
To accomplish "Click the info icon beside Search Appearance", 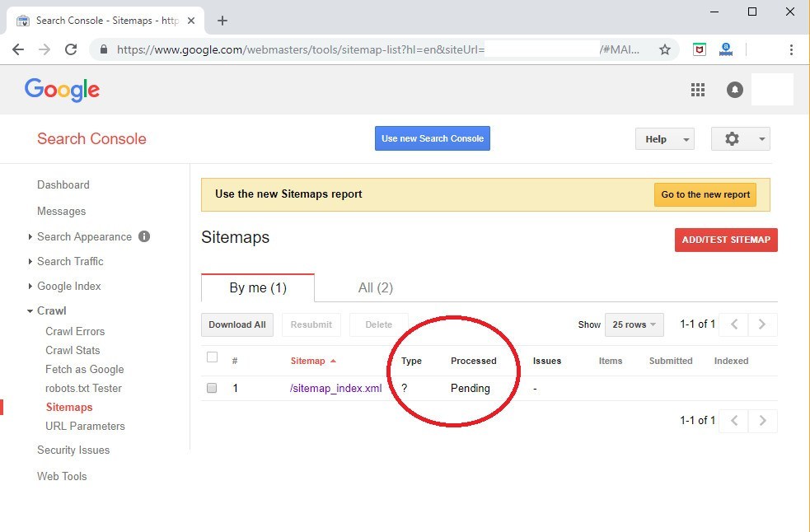I will (x=144, y=236).
